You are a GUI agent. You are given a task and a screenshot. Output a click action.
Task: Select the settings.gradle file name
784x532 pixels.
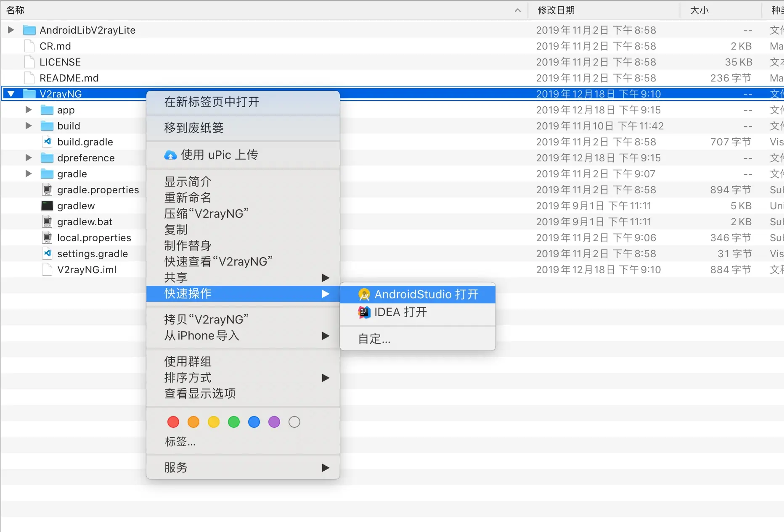93,254
